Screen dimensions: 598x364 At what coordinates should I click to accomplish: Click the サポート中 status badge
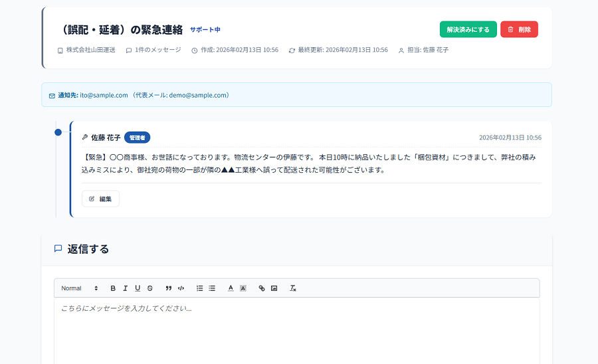pyautogui.click(x=205, y=30)
